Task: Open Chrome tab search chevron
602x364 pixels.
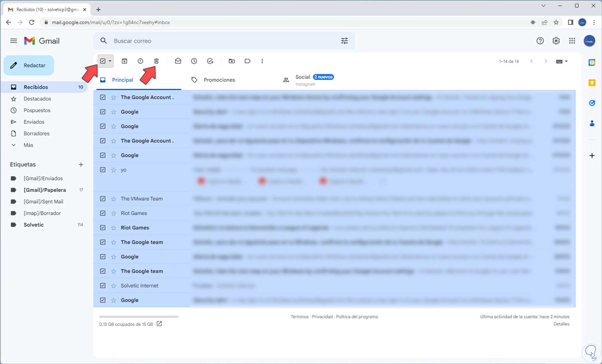Action: pos(544,6)
